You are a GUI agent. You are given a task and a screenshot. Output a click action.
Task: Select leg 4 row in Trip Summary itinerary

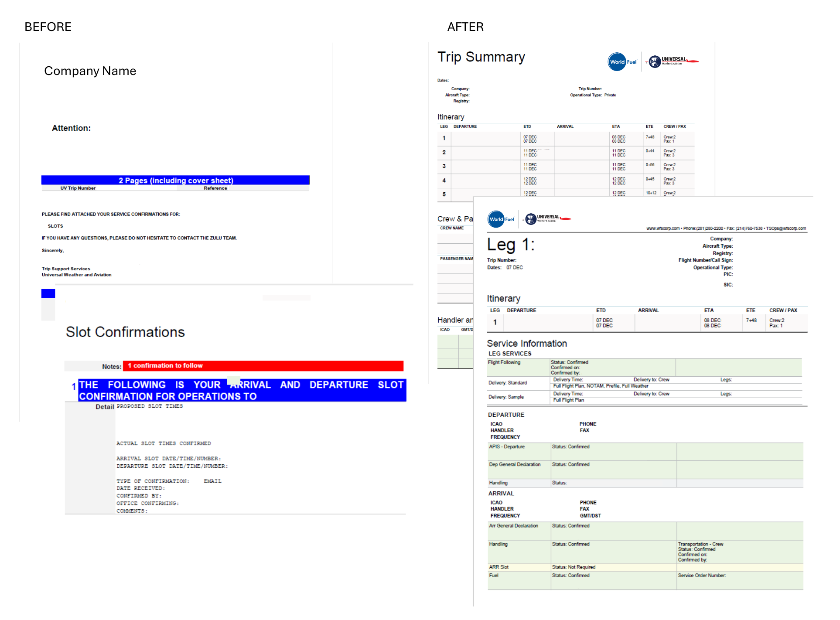click(566, 181)
